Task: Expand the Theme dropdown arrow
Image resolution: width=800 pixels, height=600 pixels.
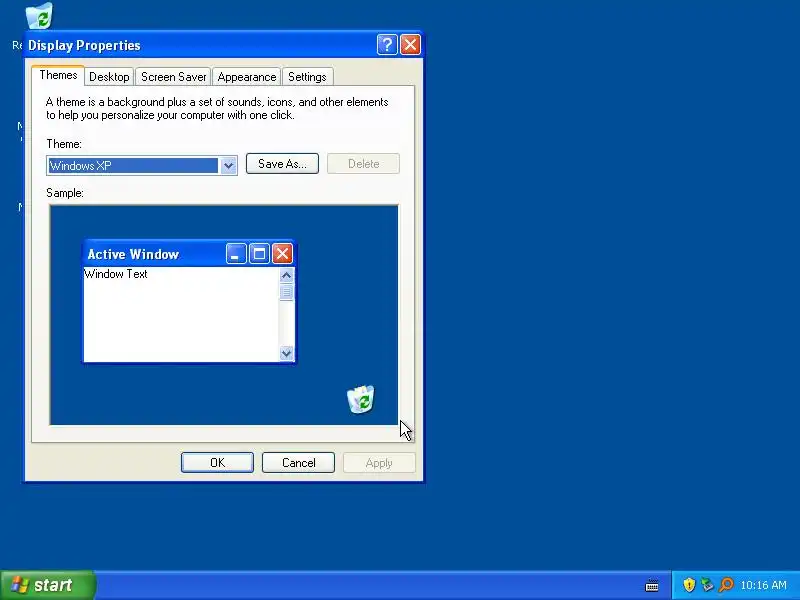Action: 229,165
